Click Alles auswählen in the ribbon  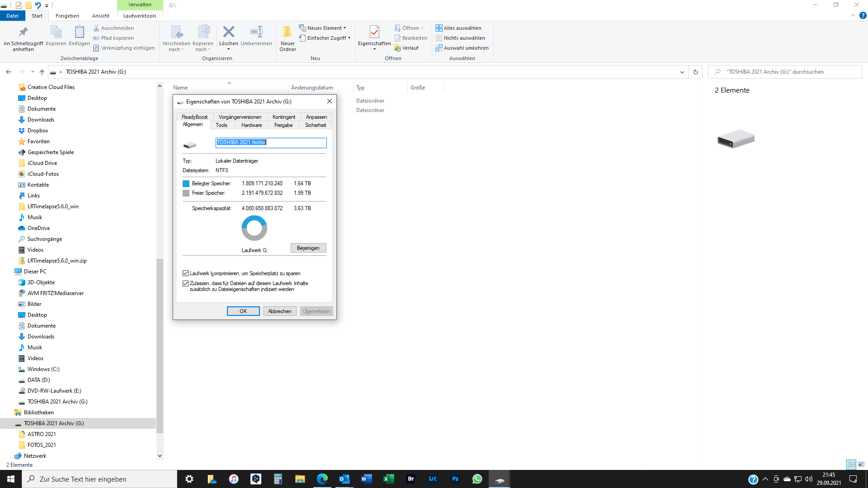[458, 28]
